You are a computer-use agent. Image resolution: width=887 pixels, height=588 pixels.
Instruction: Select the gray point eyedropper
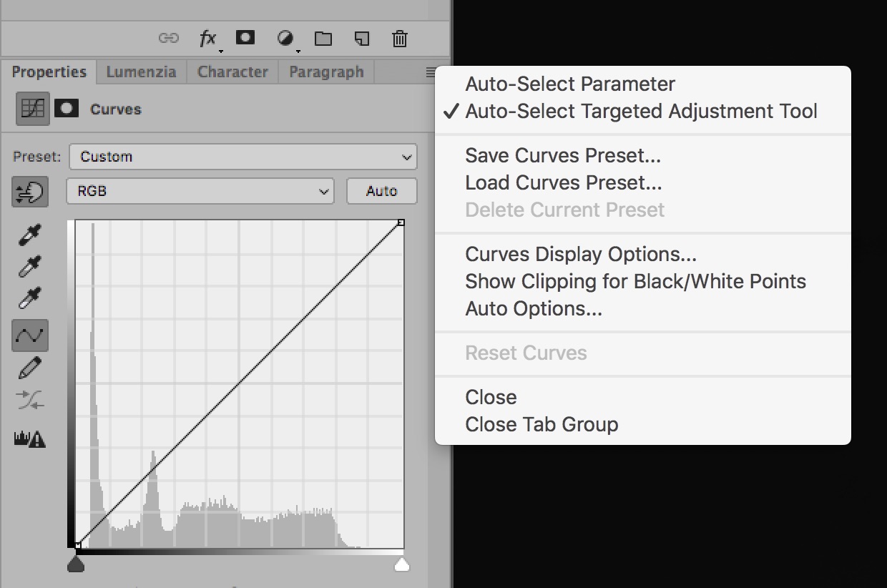coord(29,267)
